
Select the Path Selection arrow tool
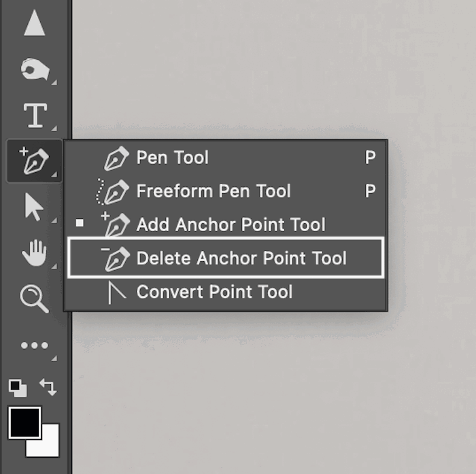click(34, 207)
